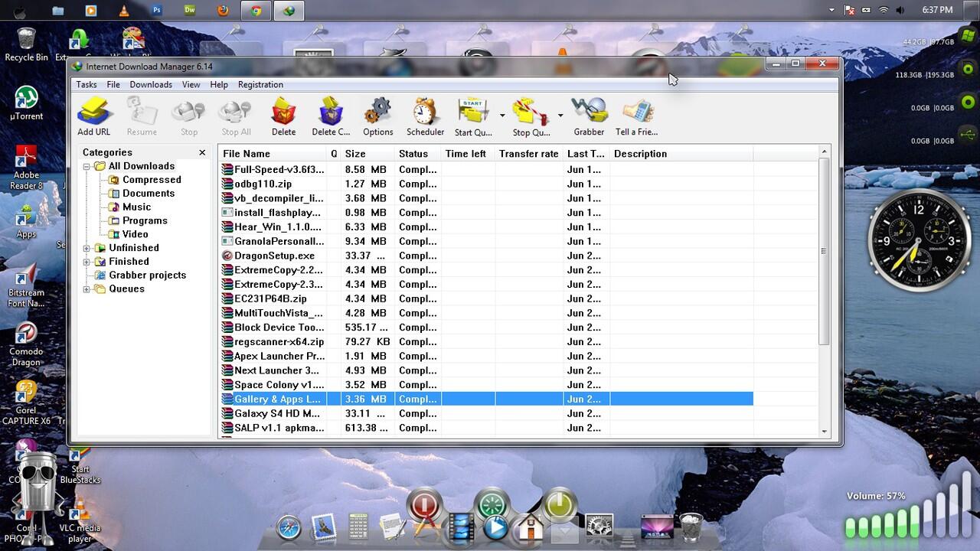Click the Start Queue icon
The width and height of the screenshot is (980, 551).
point(473,116)
